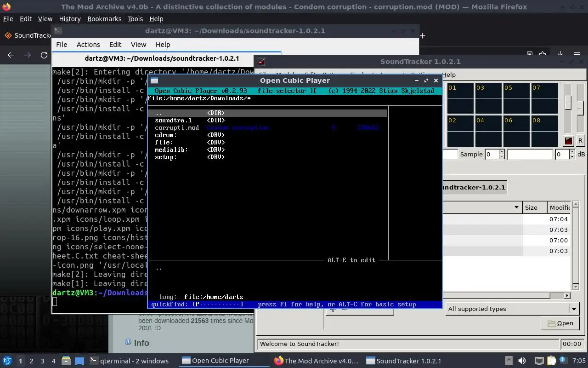This screenshot has height=368, width=588.
Task: Toggle scope channel 03 in SoundTracker
Action: 488,98
